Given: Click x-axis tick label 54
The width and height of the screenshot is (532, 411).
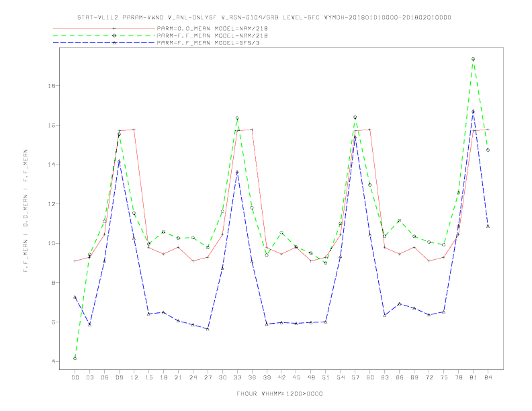Looking at the screenshot, I should 341,377.
